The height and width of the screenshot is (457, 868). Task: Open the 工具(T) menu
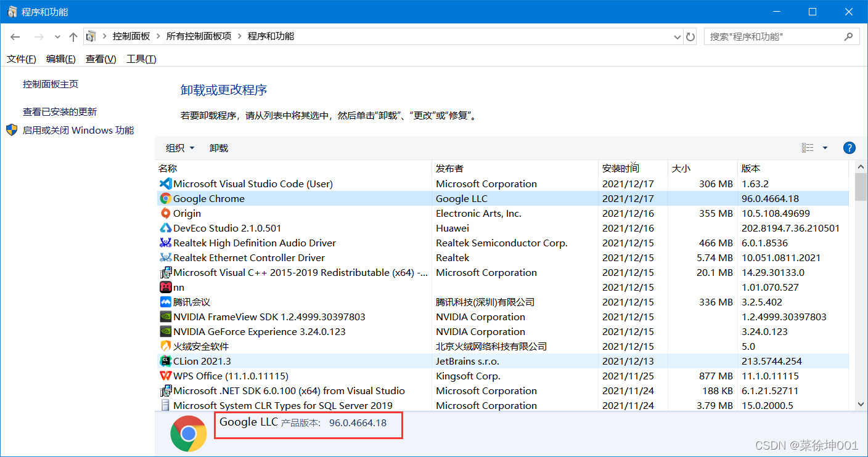coord(141,59)
